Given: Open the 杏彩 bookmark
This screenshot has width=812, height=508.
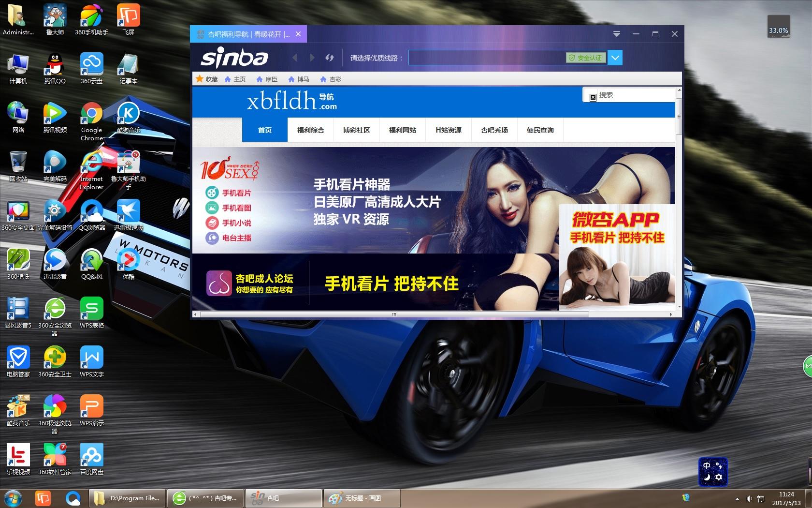Looking at the screenshot, I should [x=331, y=79].
